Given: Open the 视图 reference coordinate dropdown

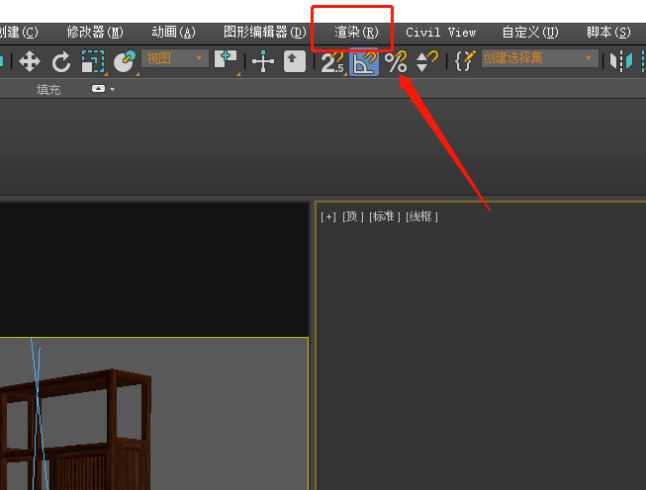Looking at the screenshot, I should pos(175,58).
